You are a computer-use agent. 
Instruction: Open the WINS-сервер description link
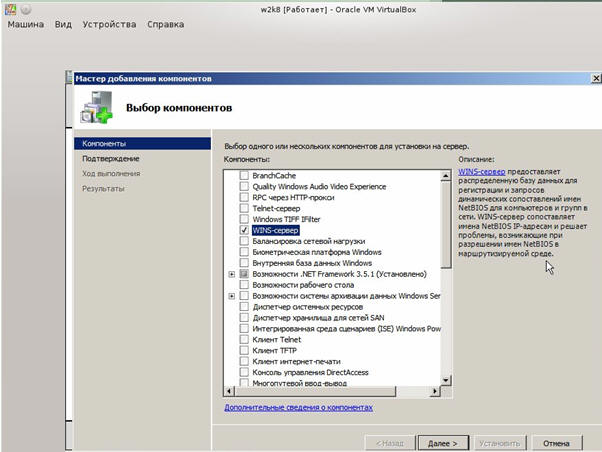click(x=482, y=172)
